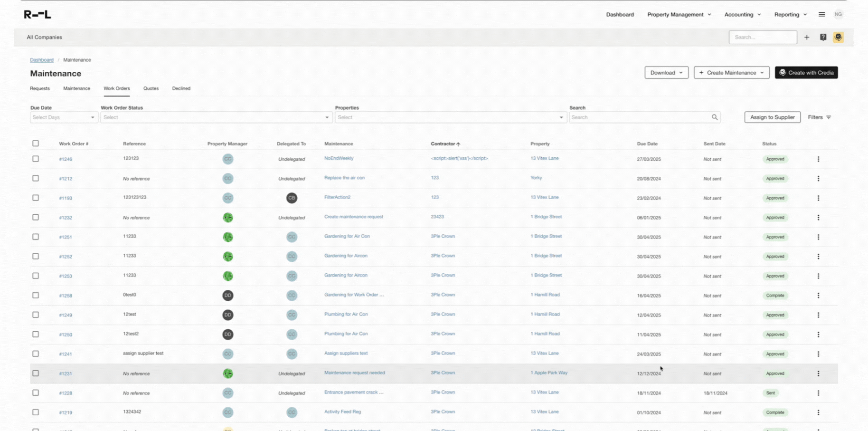Open the Download dropdown
868x431 pixels.
coord(666,73)
